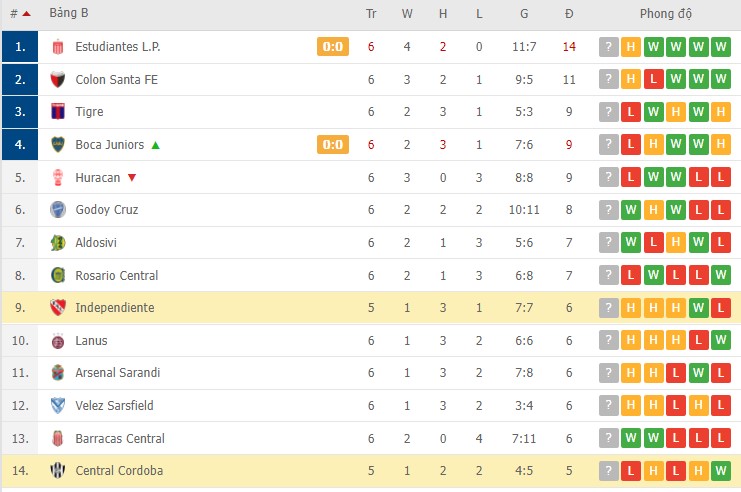Click the Huracan team logo
The image size is (741, 492).
[x=57, y=178]
